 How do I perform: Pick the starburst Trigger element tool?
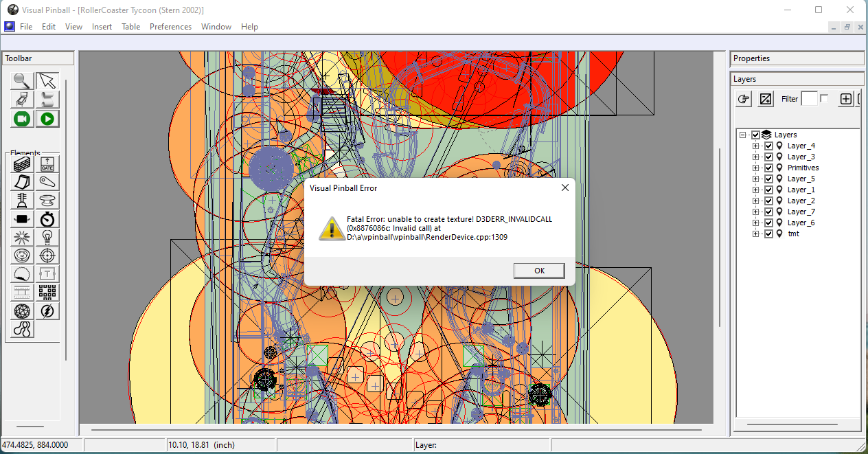tap(22, 238)
